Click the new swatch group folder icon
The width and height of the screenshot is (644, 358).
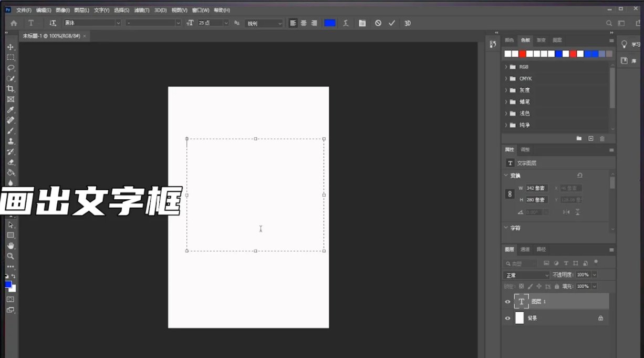point(578,138)
